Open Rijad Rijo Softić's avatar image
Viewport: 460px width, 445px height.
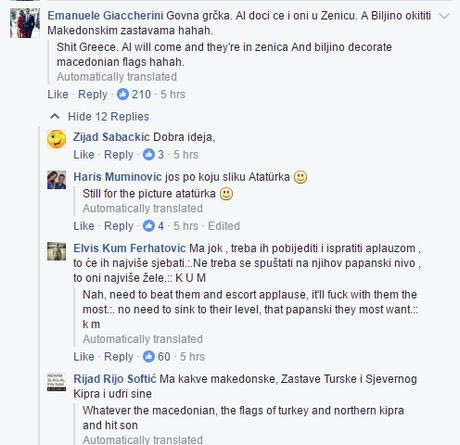point(56,382)
